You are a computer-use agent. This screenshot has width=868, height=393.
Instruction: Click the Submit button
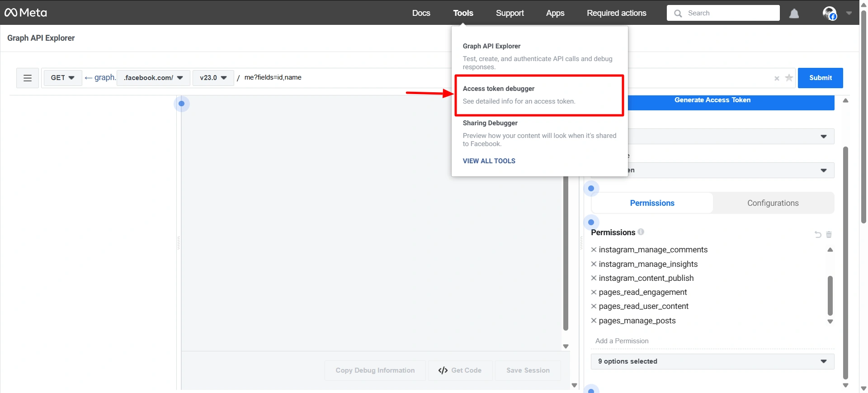(x=820, y=78)
